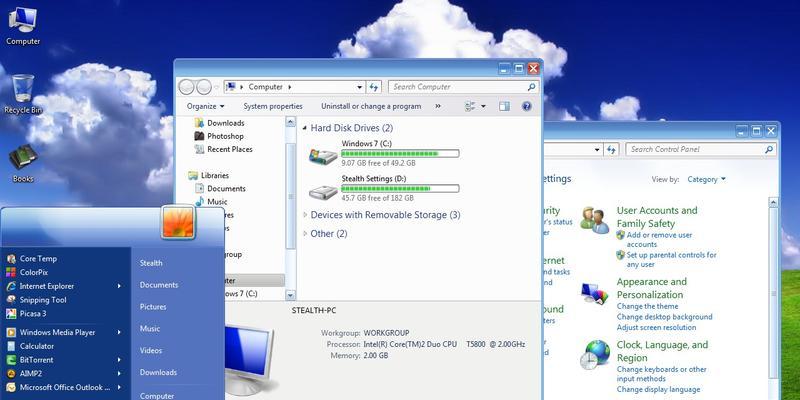Click the Search Control Panel field
800x400 pixels.
coord(701,149)
